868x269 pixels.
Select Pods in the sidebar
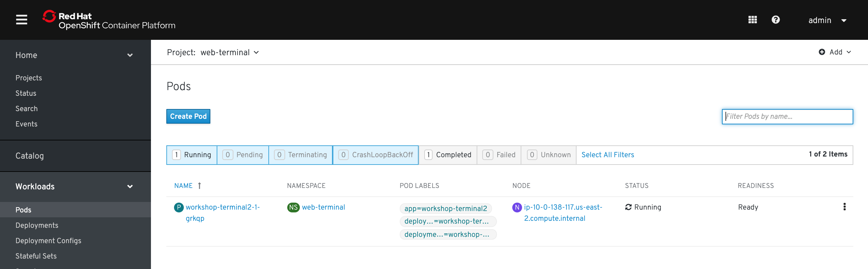click(x=75, y=210)
